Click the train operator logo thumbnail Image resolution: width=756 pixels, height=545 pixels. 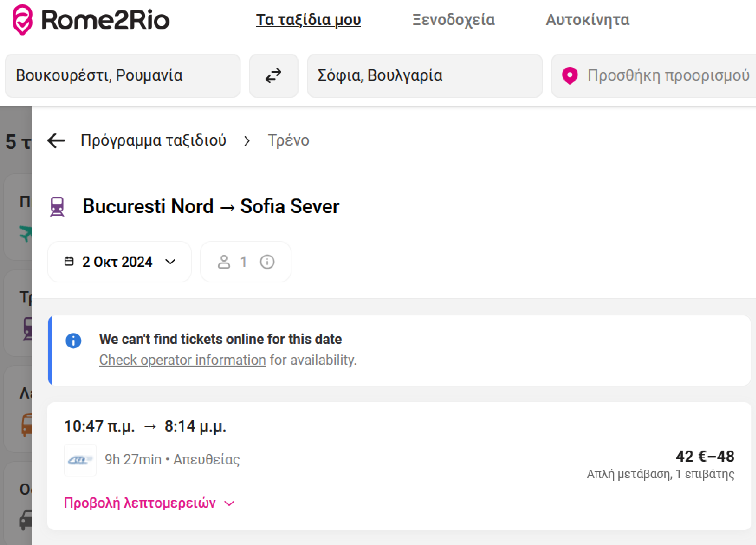click(80, 460)
